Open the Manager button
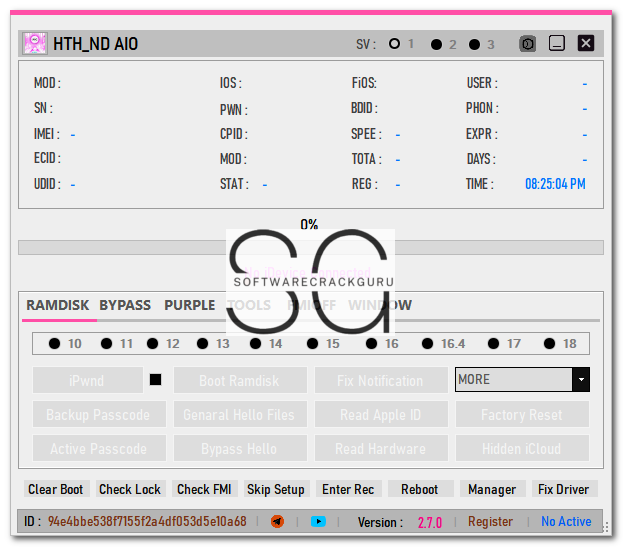Image resolution: width=623 pixels, height=547 pixels. pos(493,489)
